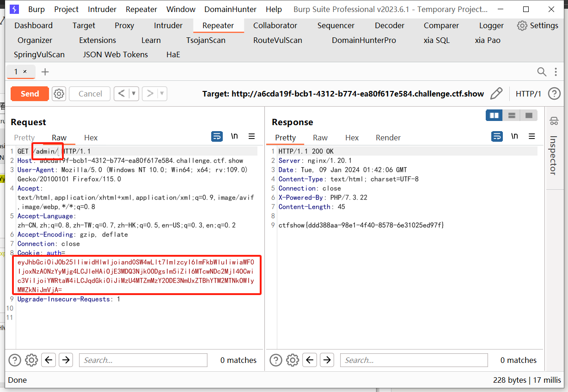Screen dimensions: 568x392
Task: Click the Burp Suite logo icon
Action: tap(14, 9)
